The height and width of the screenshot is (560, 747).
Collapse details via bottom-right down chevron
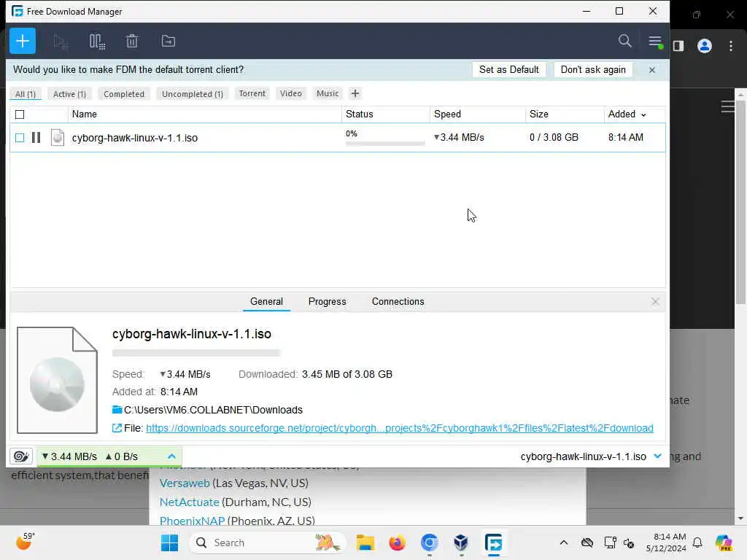tap(657, 456)
